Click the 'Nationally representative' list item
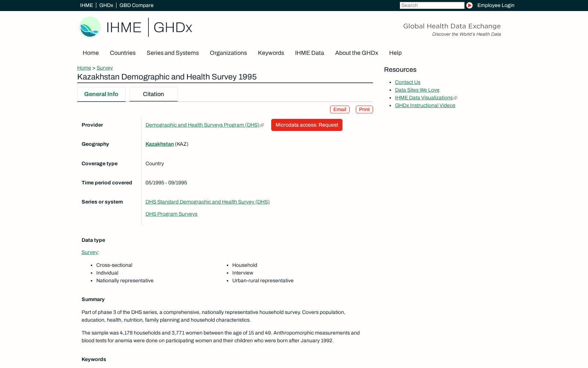The width and height of the screenshot is (588, 368). pyautogui.click(x=125, y=280)
